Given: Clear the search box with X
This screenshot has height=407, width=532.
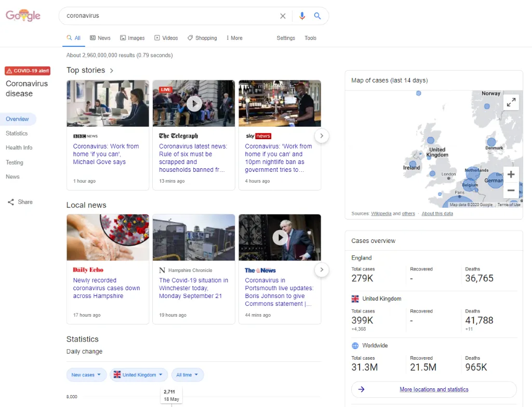Looking at the screenshot, I should [x=283, y=16].
